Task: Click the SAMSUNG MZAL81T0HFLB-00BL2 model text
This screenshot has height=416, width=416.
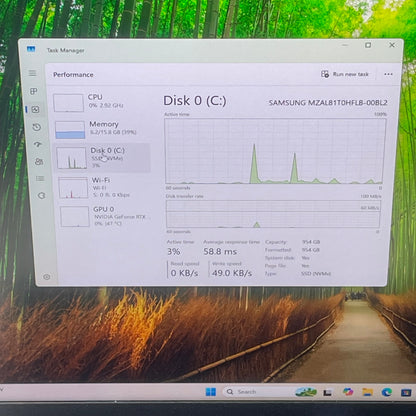Action: [x=328, y=103]
